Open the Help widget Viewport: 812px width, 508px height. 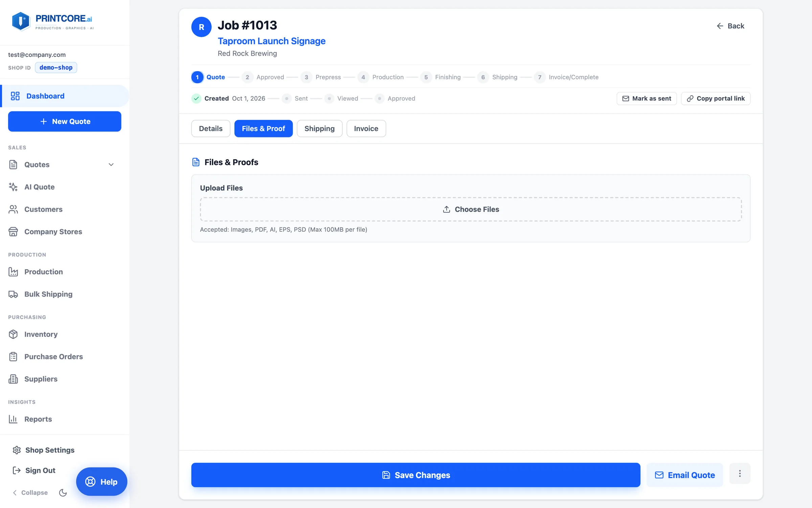[x=101, y=482]
